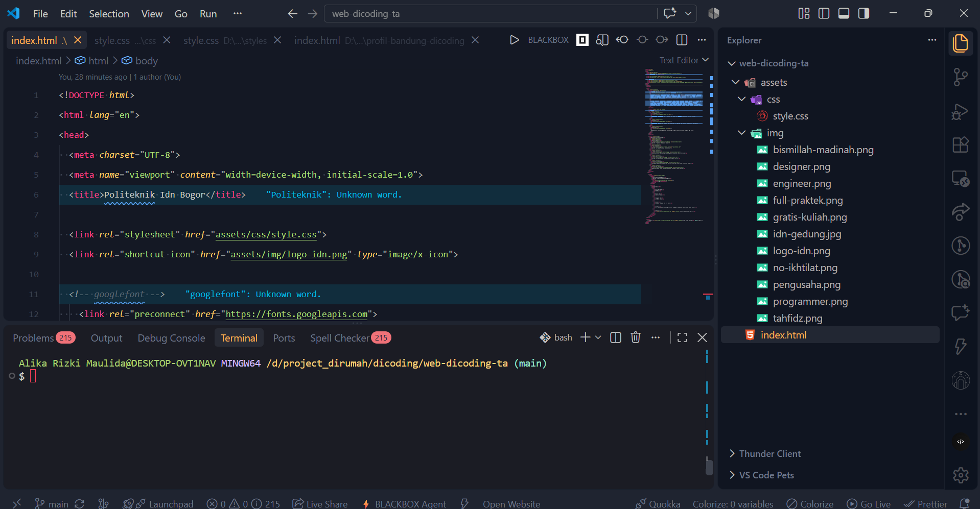
Task: Collapse the web-dicoding-ta root folder
Action: 732,63
